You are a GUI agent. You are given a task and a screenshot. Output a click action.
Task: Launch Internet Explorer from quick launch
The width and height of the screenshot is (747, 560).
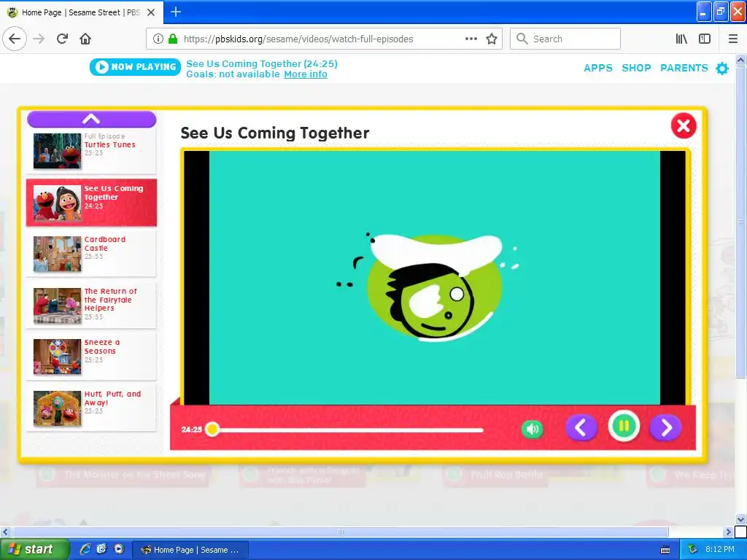(85, 549)
